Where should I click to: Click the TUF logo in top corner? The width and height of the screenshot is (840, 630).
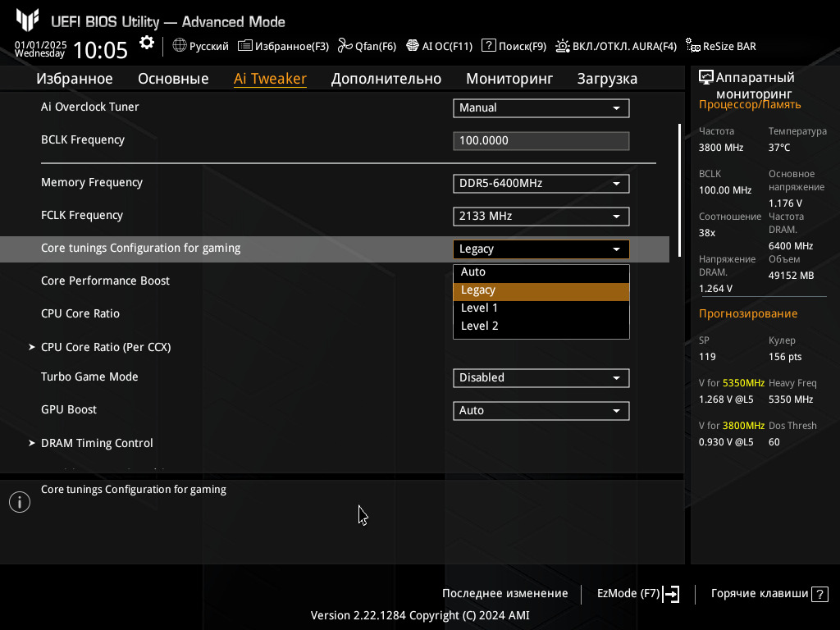27,20
